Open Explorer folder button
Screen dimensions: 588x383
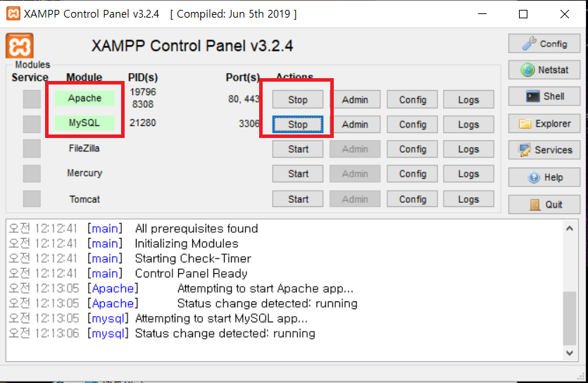[x=544, y=124]
